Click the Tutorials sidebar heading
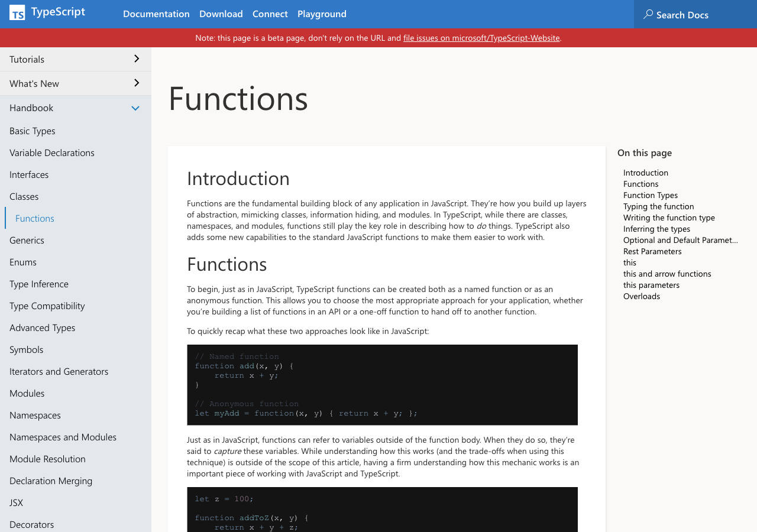Viewport: 757px width, 532px height. tap(27, 59)
